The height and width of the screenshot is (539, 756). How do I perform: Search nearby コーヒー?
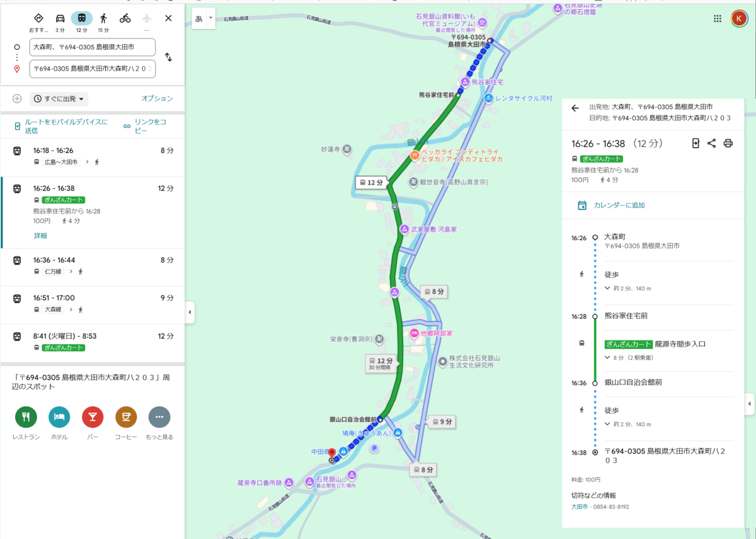tap(126, 417)
